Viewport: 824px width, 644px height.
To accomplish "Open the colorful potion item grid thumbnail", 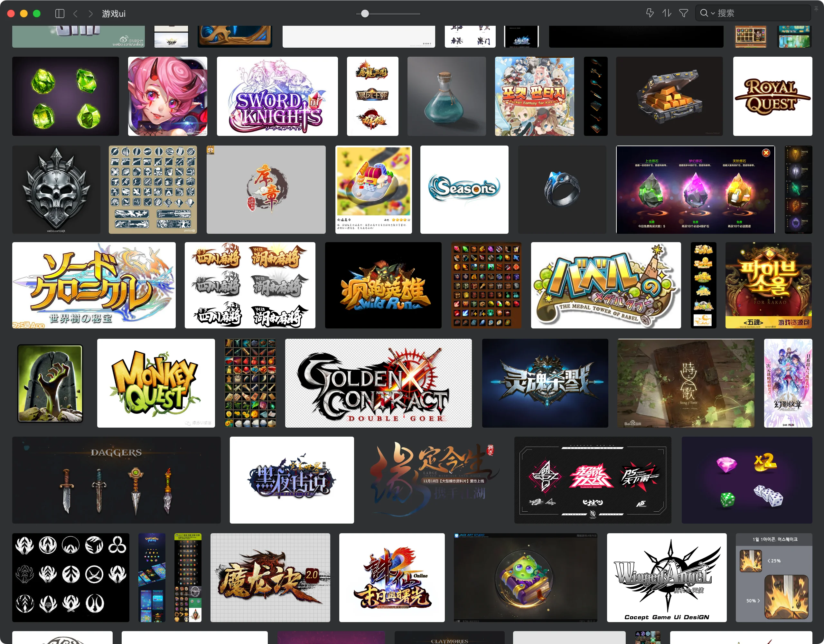I will click(x=250, y=383).
